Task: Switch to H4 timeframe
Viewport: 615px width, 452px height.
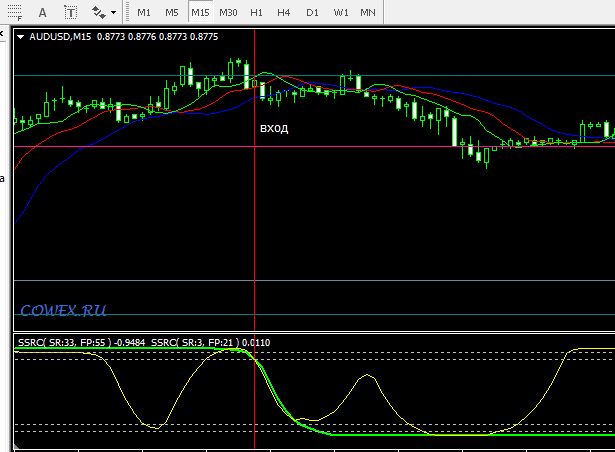Action: click(284, 13)
